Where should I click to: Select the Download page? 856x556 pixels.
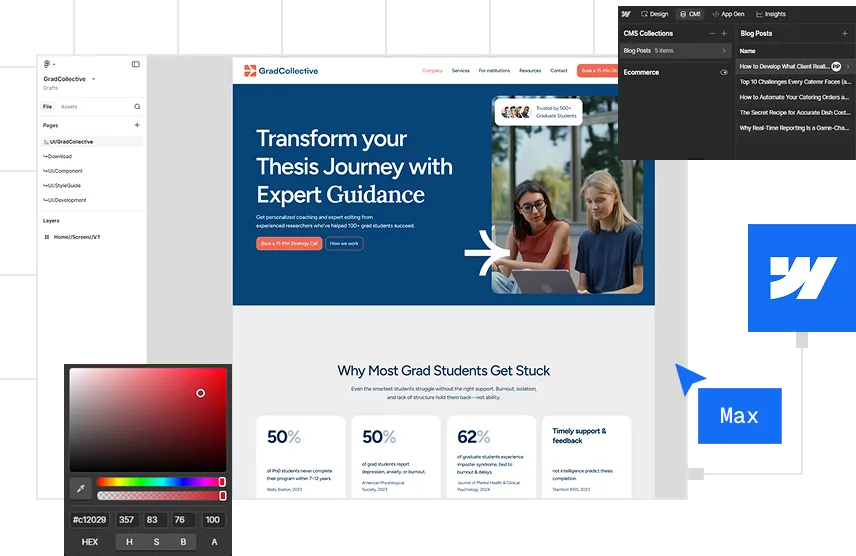[58, 156]
